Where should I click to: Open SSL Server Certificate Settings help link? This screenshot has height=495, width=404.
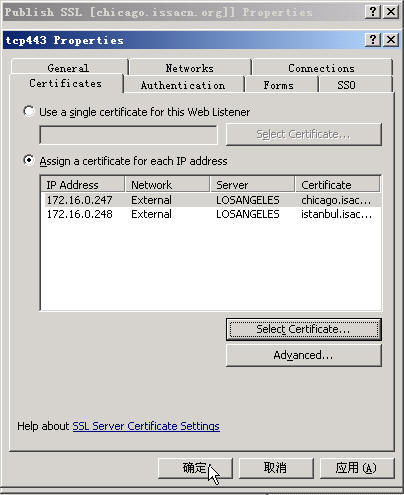pyautogui.click(x=146, y=426)
